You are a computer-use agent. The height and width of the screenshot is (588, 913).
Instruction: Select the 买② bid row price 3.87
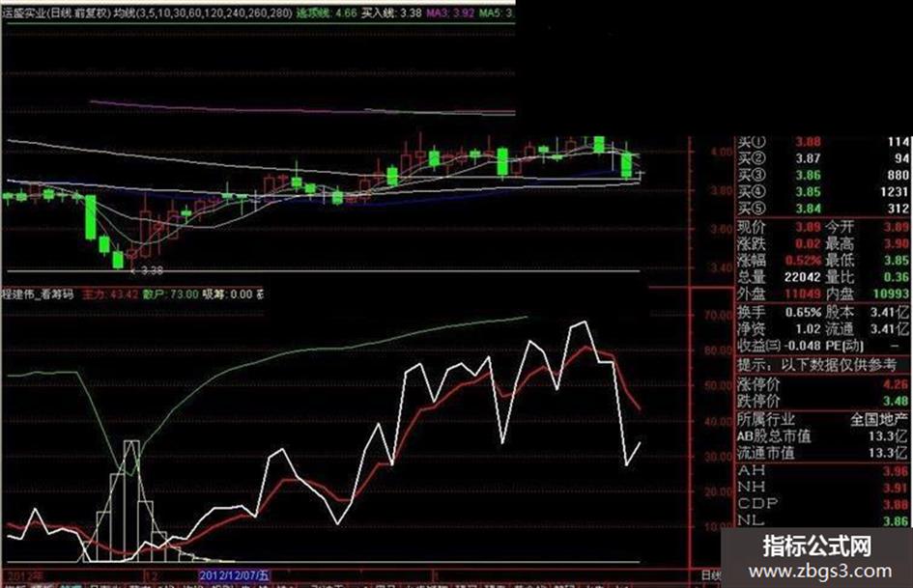(x=809, y=158)
